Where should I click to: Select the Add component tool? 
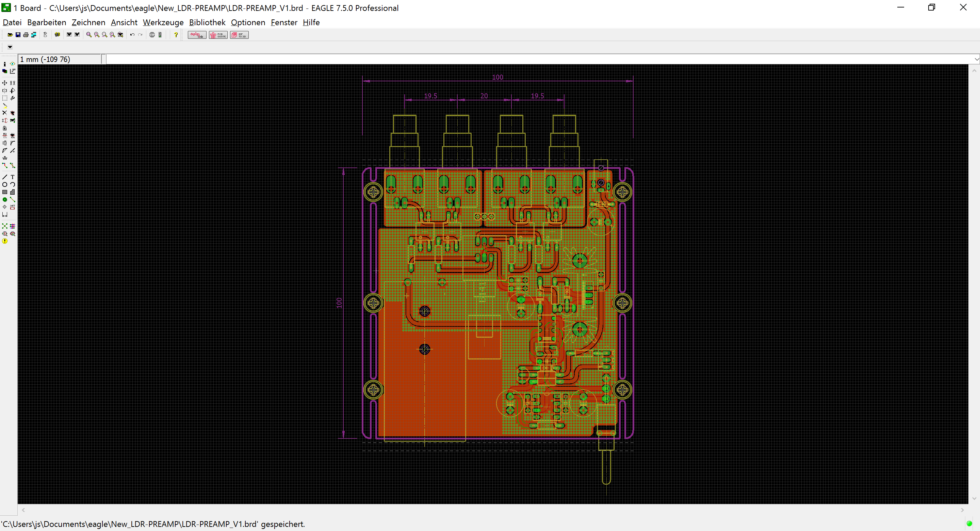tap(13, 113)
